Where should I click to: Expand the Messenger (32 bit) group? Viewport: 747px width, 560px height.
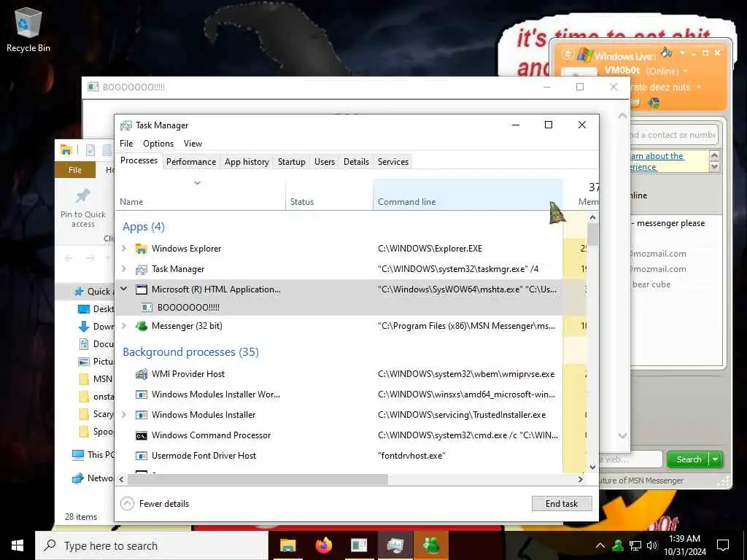[x=124, y=326]
